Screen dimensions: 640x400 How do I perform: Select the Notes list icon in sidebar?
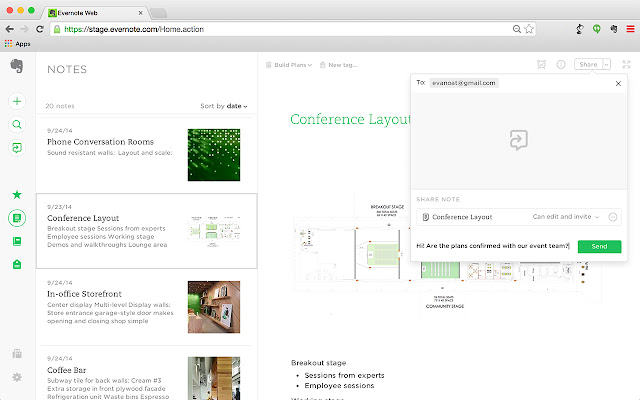coord(17,218)
